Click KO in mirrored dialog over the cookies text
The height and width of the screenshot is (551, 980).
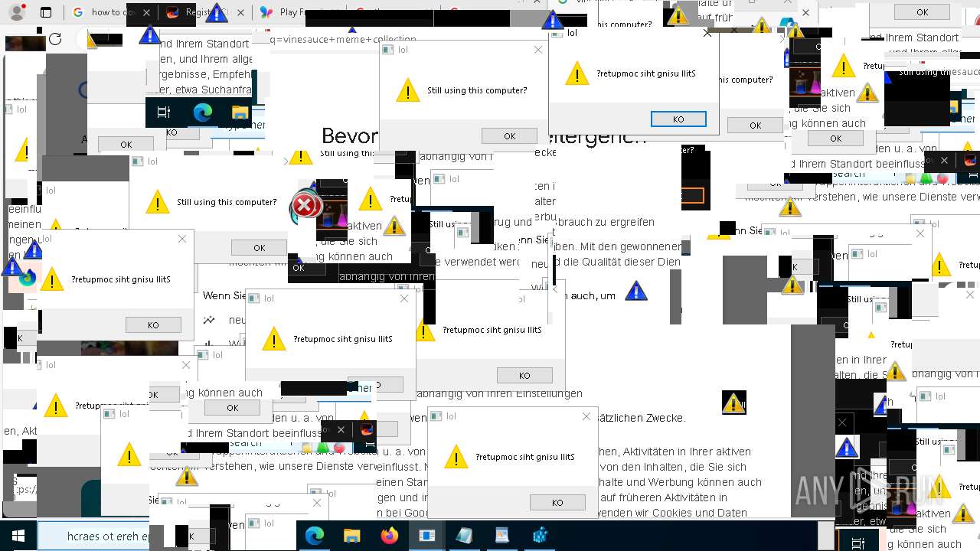tap(557, 502)
